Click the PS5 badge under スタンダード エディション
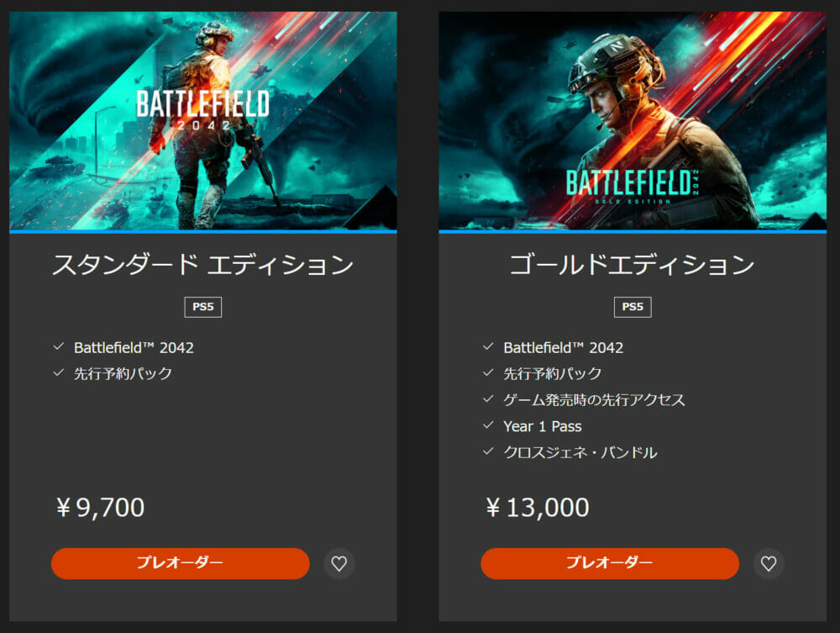 coord(203,307)
